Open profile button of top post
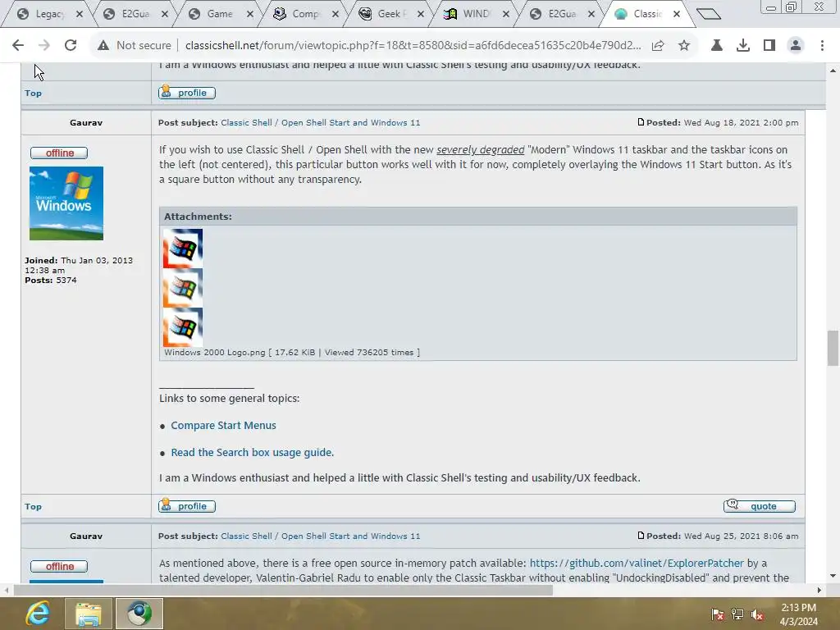The image size is (840, 630). (187, 93)
